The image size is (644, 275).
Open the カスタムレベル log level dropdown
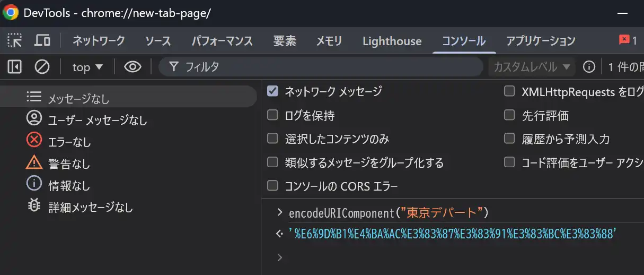[532, 67]
